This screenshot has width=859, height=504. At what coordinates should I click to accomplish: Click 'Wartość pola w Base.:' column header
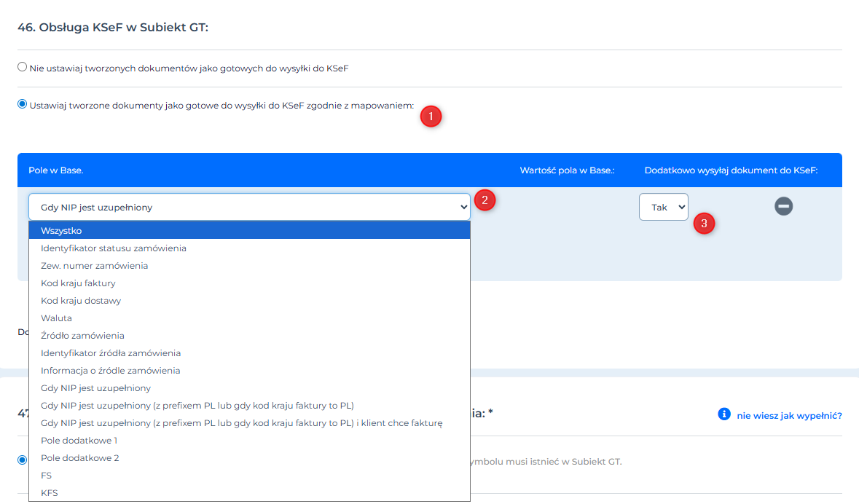pyautogui.click(x=567, y=170)
